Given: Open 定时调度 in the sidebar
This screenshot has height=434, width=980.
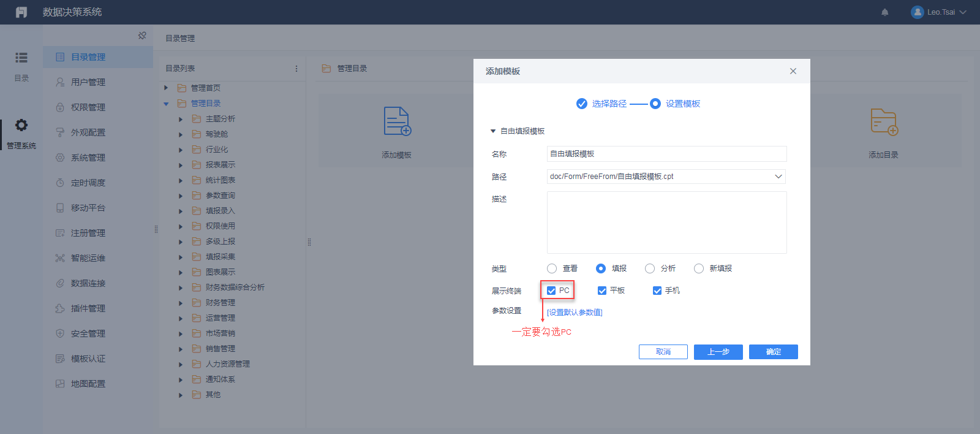Looking at the screenshot, I should coord(98,183).
